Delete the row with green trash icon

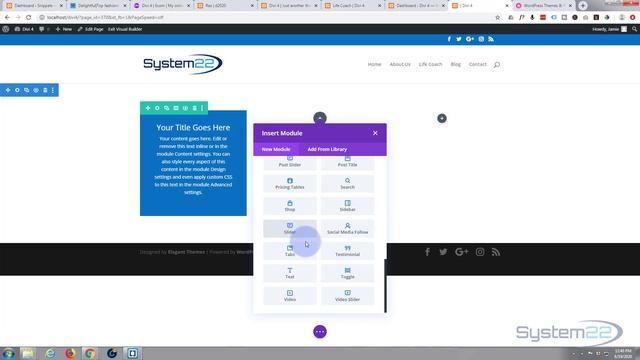tap(195, 108)
